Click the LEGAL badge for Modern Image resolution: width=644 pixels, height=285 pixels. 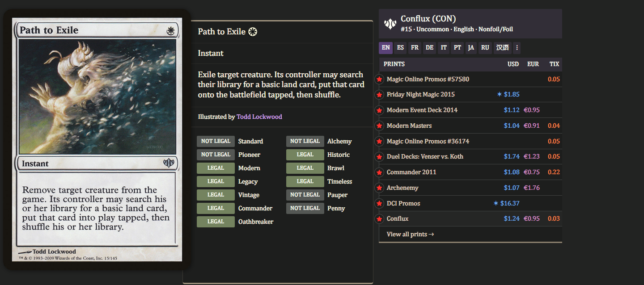(216, 168)
